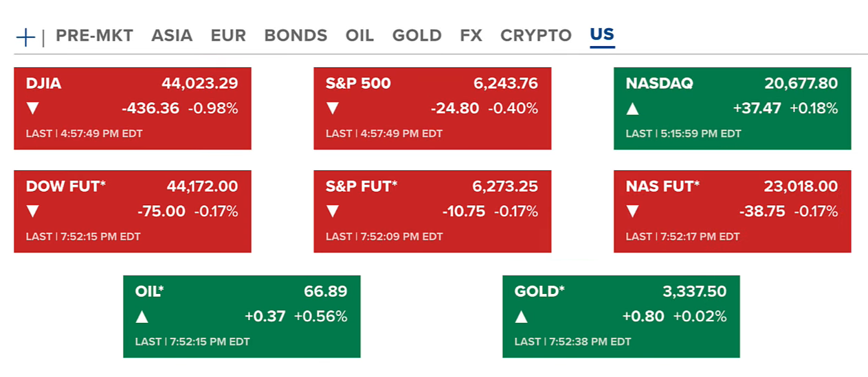
Task: Click the DJIA down arrow icon
Action: tap(33, 108)
